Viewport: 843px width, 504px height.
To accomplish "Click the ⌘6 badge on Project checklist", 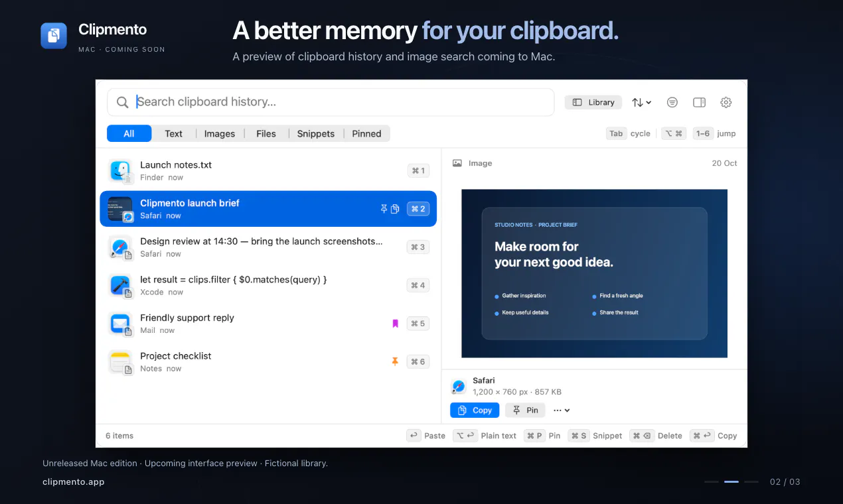I will pos(418,361).
